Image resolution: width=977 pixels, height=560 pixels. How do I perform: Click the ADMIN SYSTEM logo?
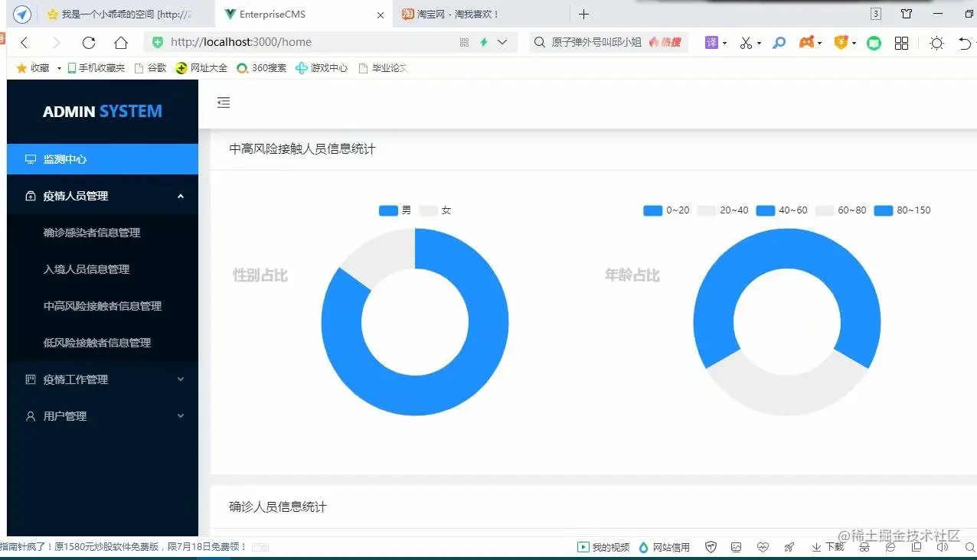[x=103, y=112]
